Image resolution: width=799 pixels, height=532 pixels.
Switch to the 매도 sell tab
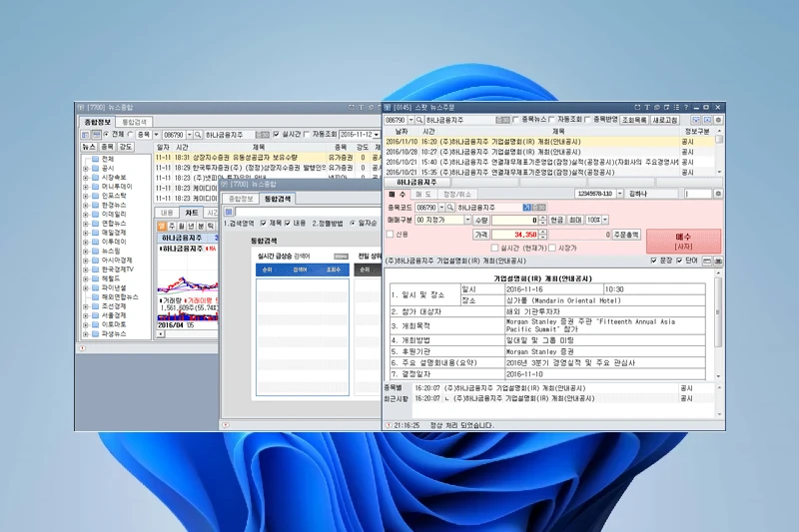pyautogui.click(x=423, y=194)
